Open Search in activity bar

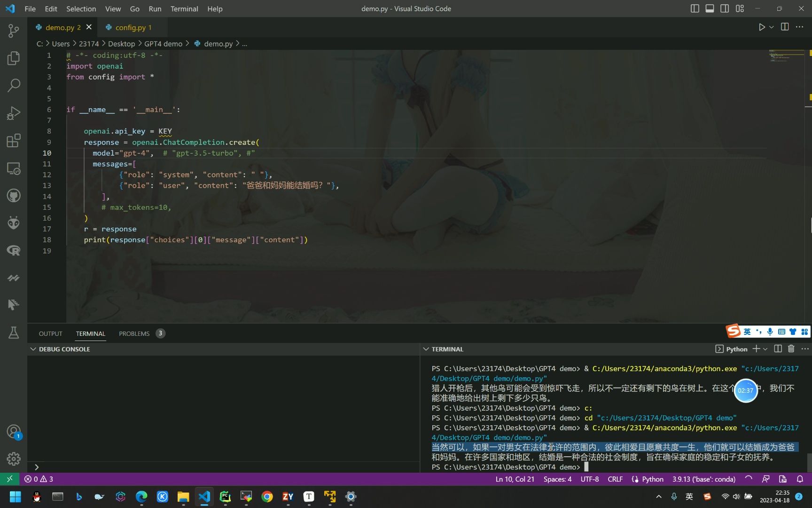(14, 86)
